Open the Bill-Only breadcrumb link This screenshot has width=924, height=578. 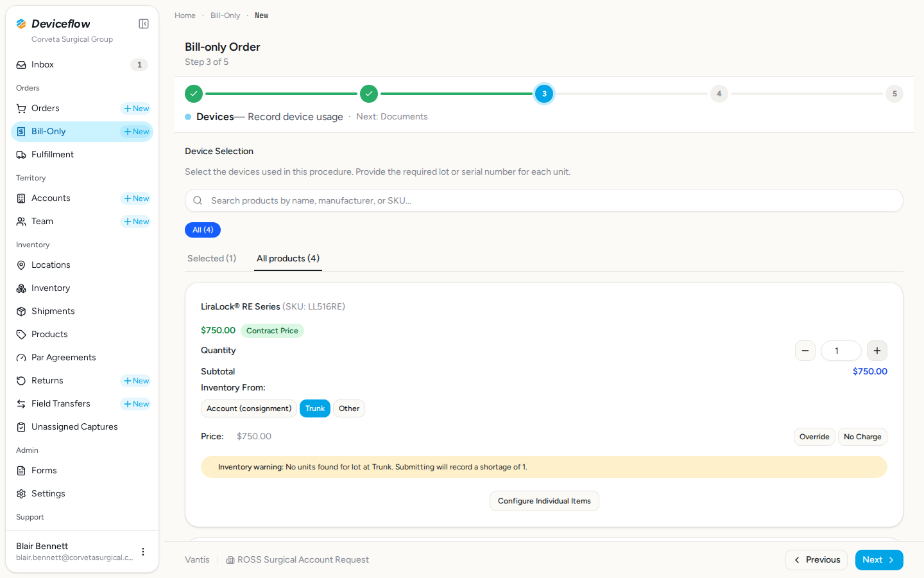point(225,15)
